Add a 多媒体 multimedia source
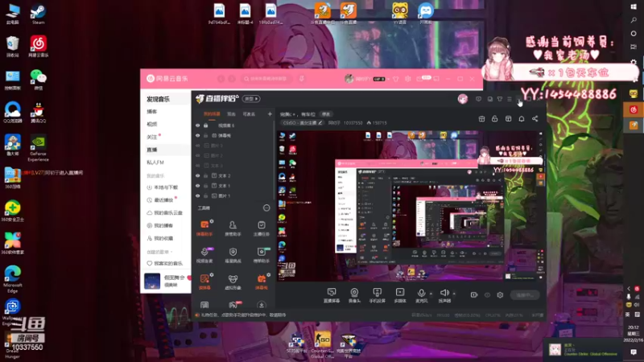 coord(399,294)
